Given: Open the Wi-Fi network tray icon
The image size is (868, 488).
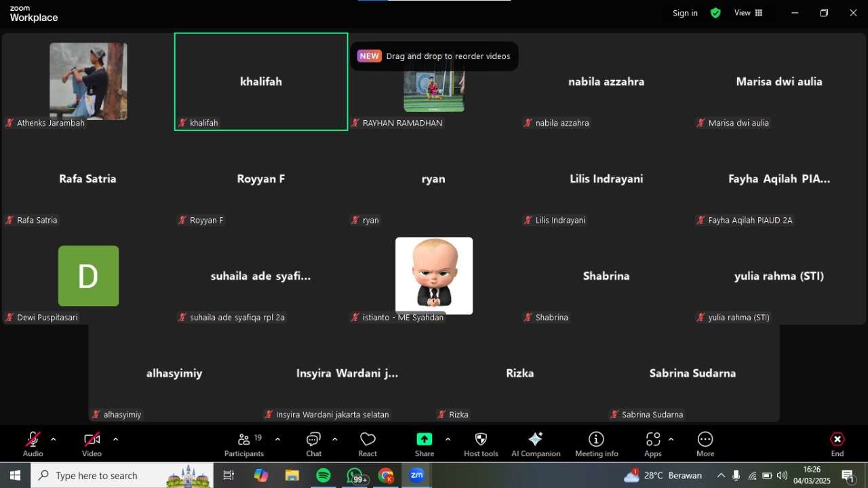Looking at the screenshot, I should coord(752,475).
